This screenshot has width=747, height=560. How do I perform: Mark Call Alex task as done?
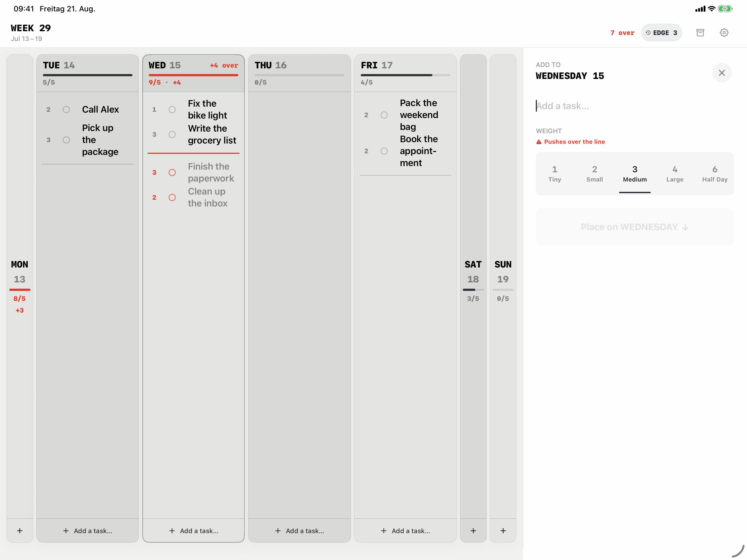[66, 110]
